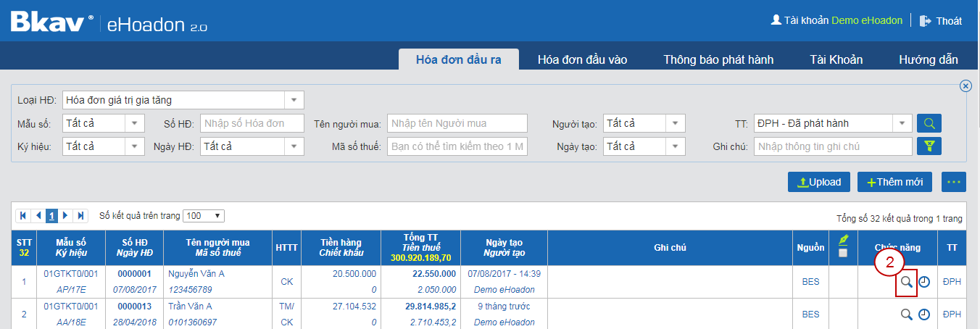The image size is (980, 329).
Task: Open Thông báo phát hành tab
Action: 718,59
